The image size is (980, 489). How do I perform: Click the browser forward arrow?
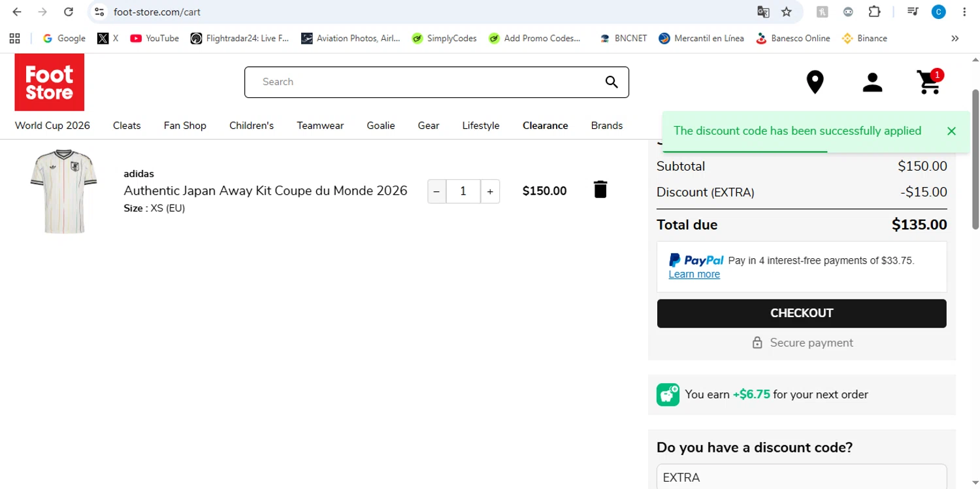(42, 12)
